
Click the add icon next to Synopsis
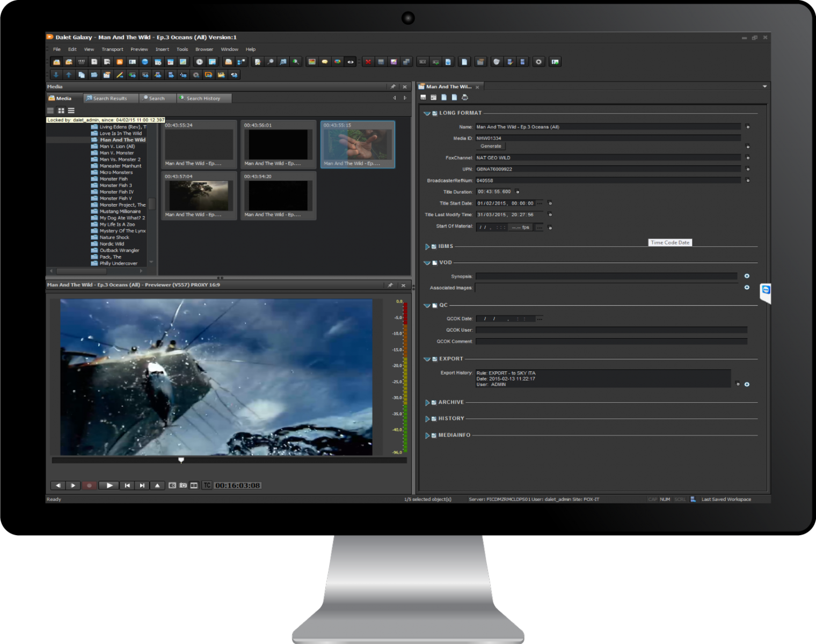pyautogui.click(x=747, y=276)
